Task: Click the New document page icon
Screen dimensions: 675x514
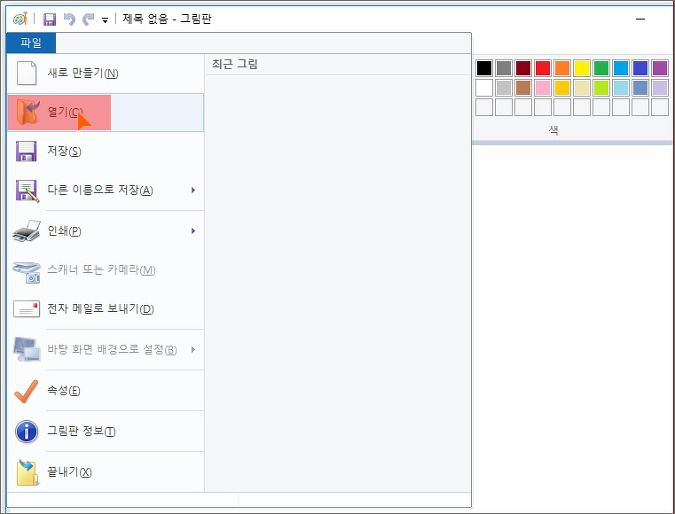Action: coord(27,73)
